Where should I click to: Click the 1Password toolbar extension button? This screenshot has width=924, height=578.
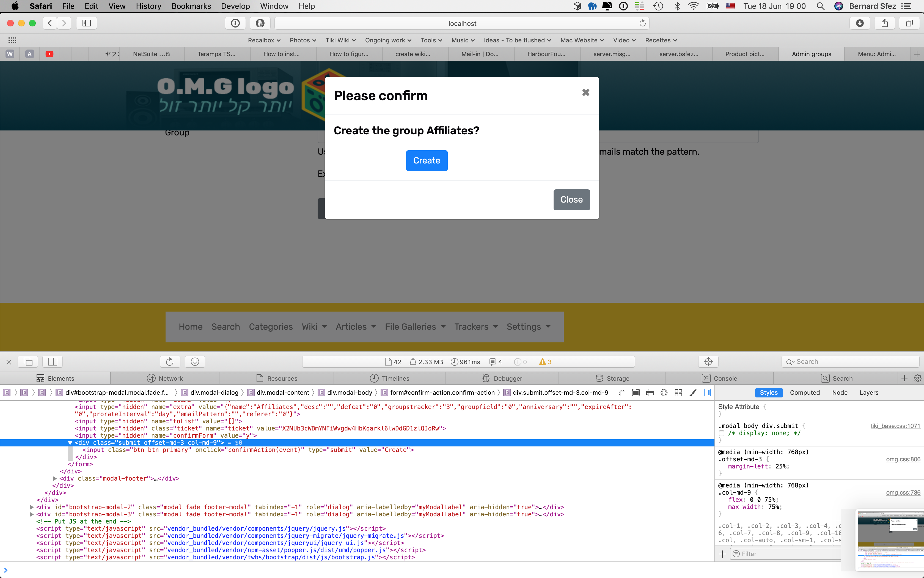pos(235,23)
